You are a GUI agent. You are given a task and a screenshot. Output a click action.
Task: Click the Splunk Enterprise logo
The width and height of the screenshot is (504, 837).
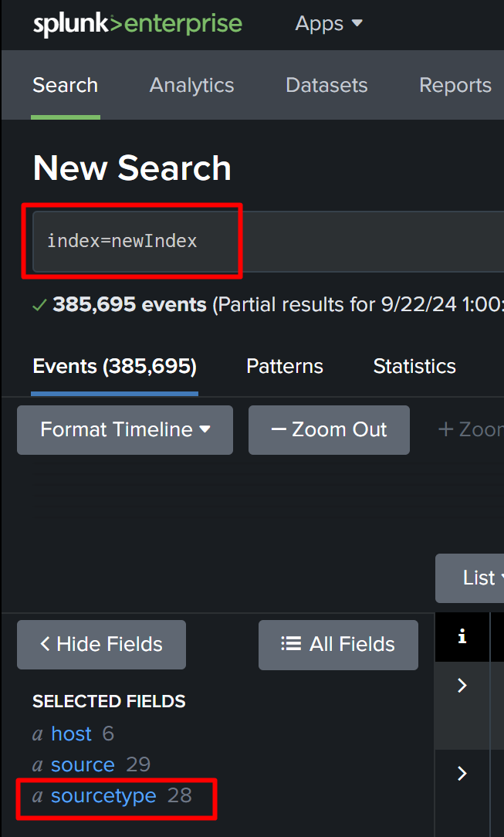[137, 24]
